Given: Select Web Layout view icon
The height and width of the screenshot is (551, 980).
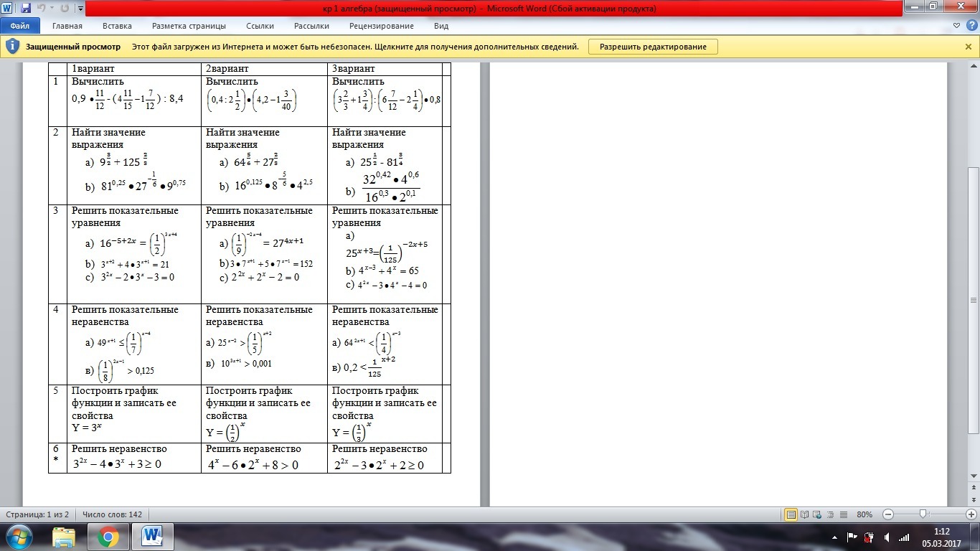Looking at the screenshot, I should pyautogui.click(x=816, y=514).
